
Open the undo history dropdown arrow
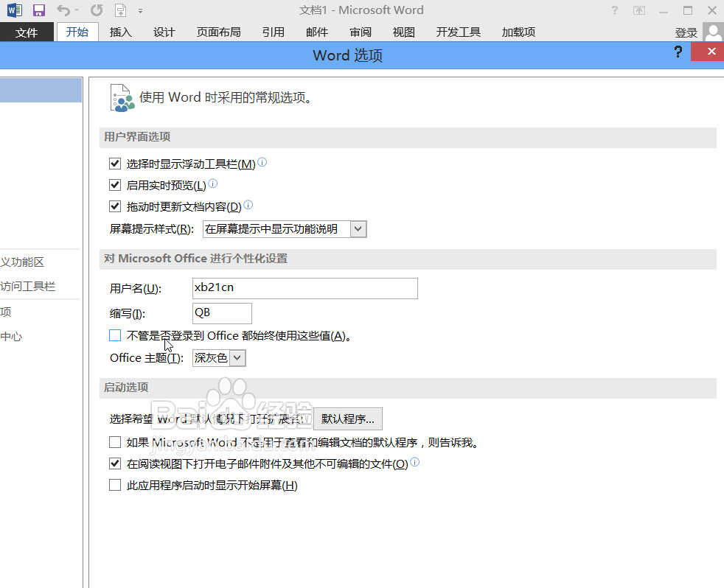(77, 10)
